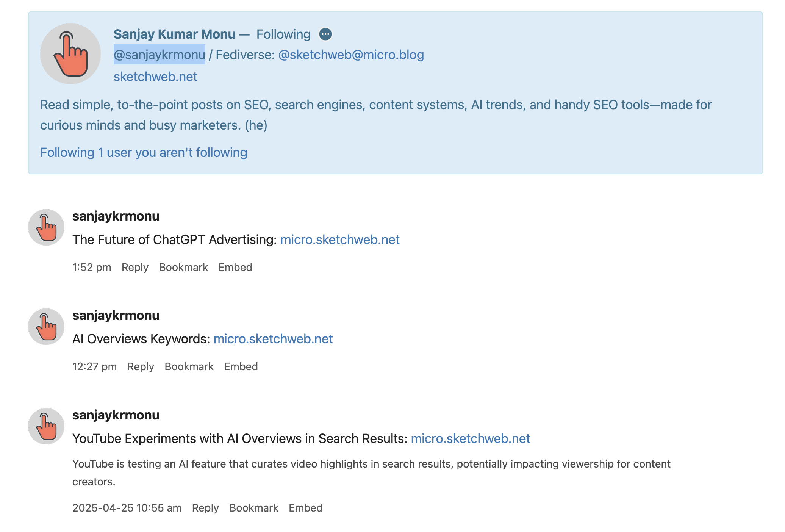Screen dimensions: 785x532
Task: Open the ChatGPT Advertising micro.sketchweb.net link
Action: tap(340, 239)
